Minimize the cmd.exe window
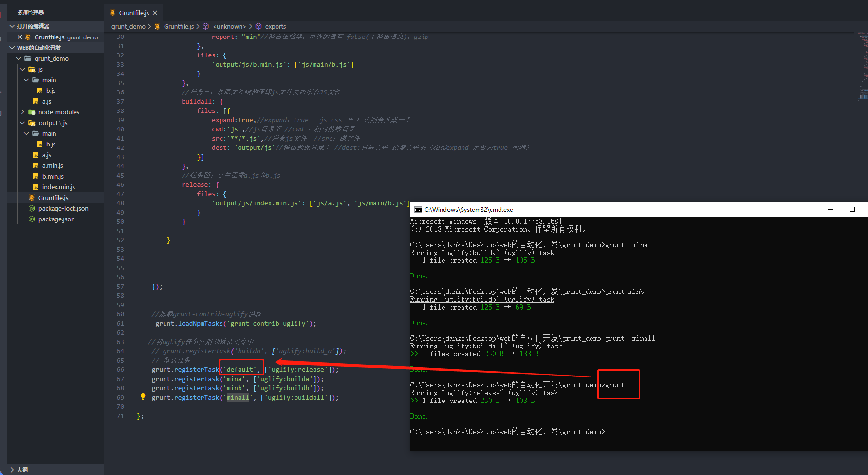868x475 pixels. pyautogui.click(x=831, y=210)
